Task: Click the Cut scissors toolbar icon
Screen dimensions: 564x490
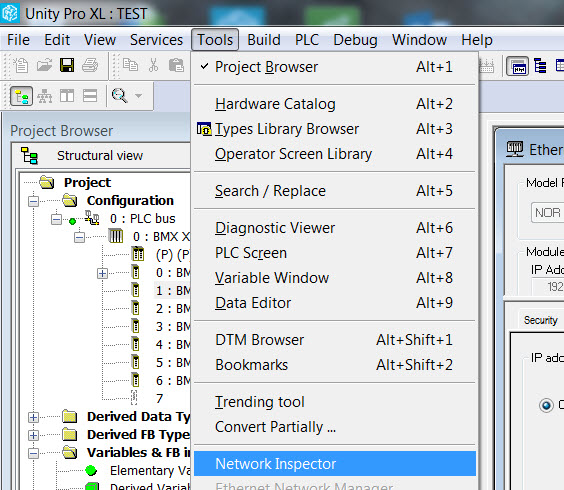Action: [154, 65]
